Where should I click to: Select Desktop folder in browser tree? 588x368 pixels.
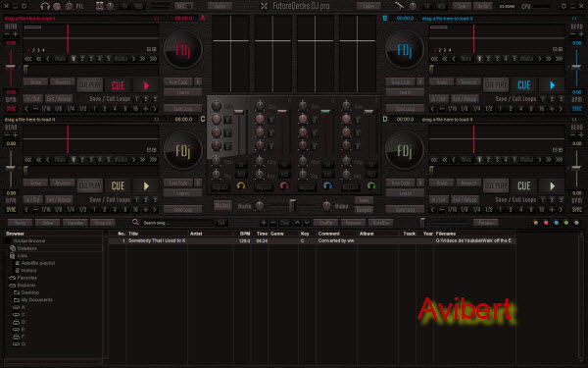coord(30,292)
